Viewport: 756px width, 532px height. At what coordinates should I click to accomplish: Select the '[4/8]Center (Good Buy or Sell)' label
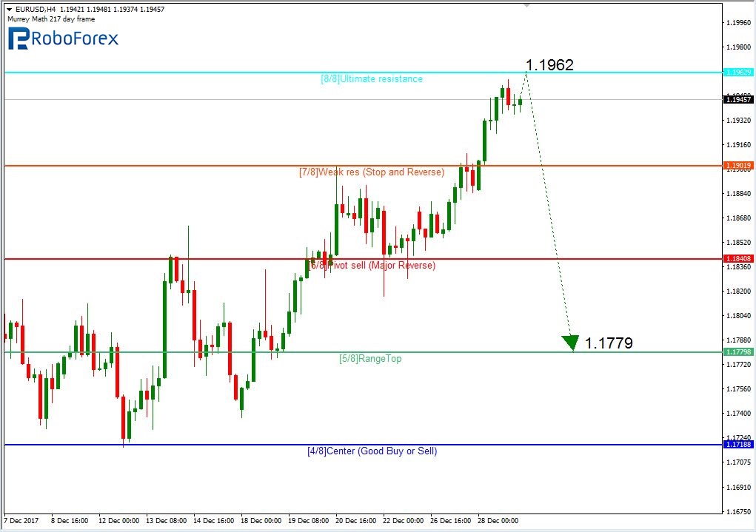372,451
